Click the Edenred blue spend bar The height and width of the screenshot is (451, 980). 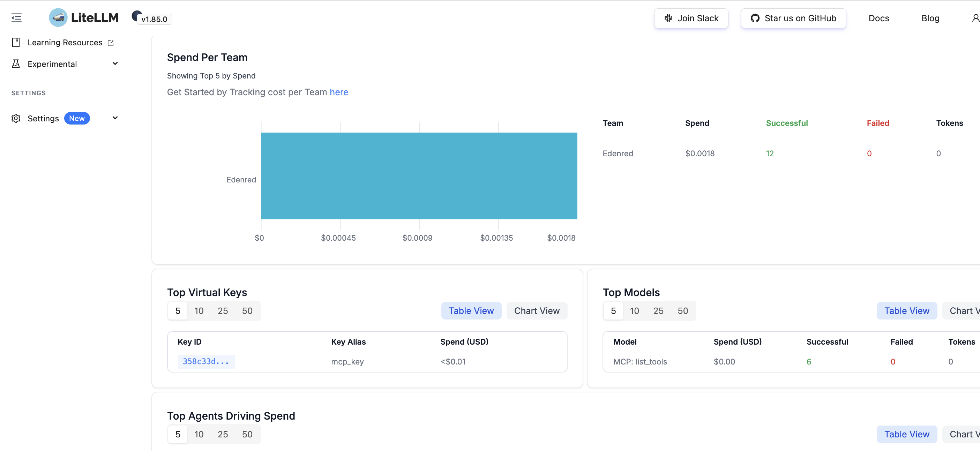(419, 176)
